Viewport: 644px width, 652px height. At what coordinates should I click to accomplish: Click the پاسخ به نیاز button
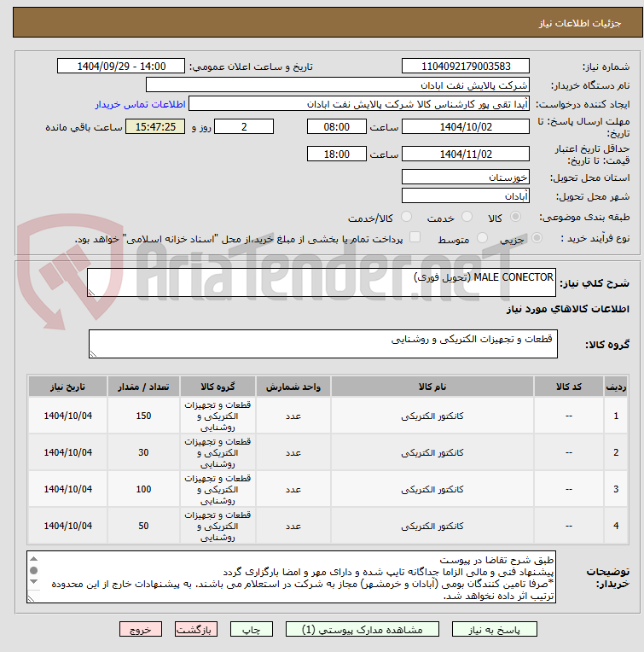(x=495, y=630)
